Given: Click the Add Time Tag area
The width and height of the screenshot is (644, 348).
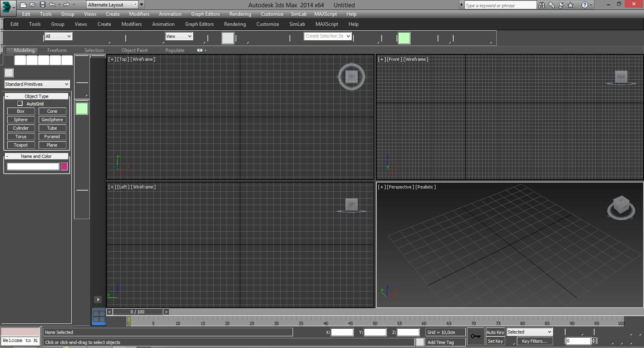Looking at the screenshot, I should [446, 342].
